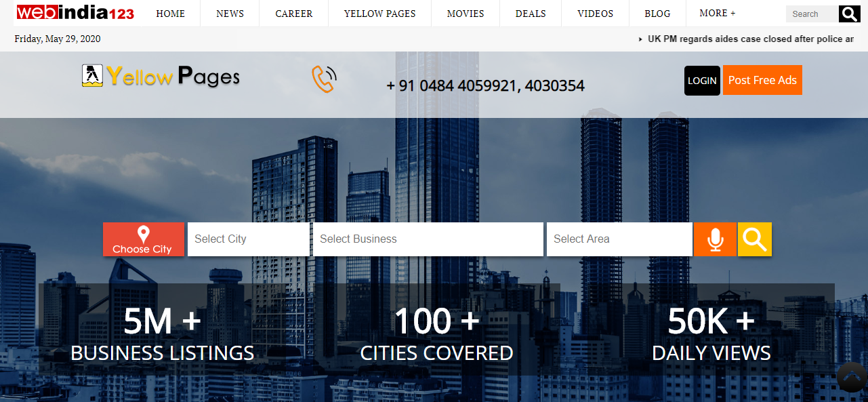Open the DEALS menu item
Image resolution: width=868 pixels, height=402 pixels.
tap(531, 14)
